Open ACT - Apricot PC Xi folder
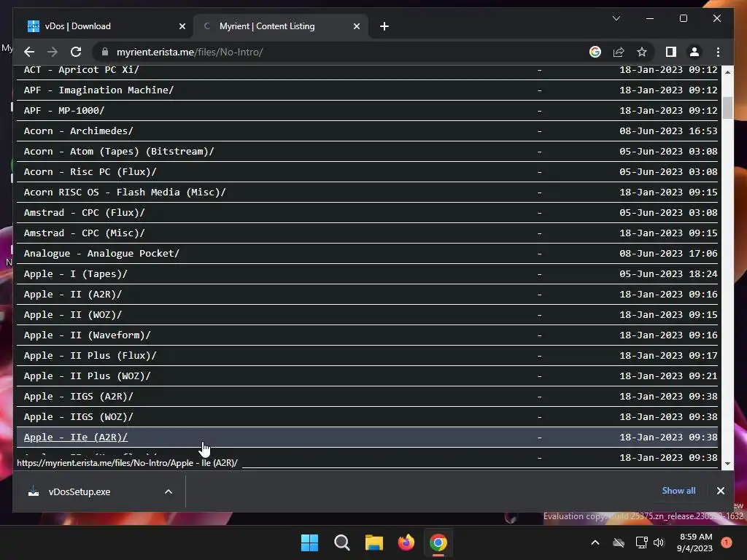Image resolution: width=747 pixels, height=560 pixels. tap(82, 69)
